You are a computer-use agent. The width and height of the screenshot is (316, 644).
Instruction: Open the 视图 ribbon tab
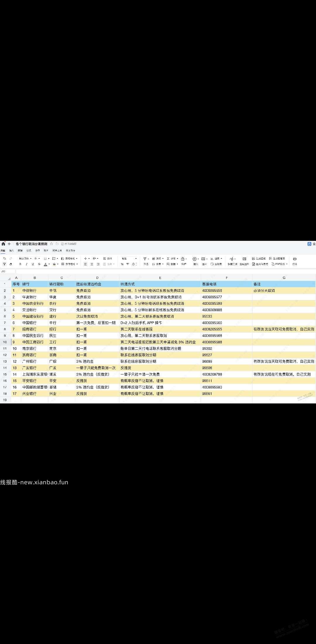click(46, 251)
